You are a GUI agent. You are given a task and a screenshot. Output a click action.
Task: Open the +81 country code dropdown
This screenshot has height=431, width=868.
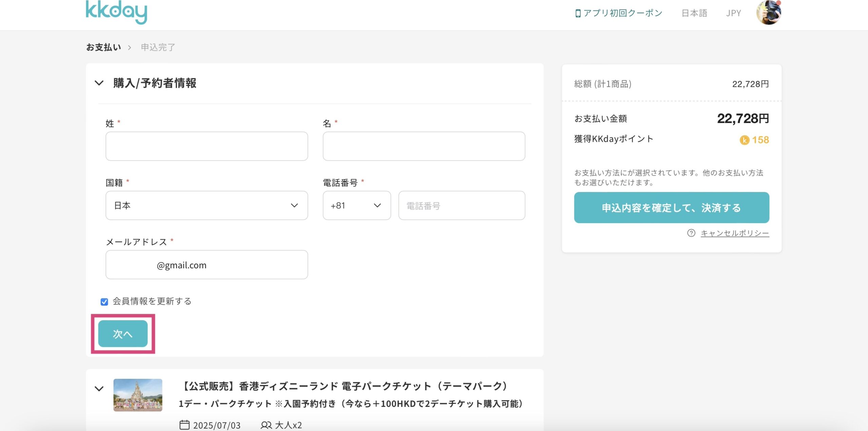(357, 205)
